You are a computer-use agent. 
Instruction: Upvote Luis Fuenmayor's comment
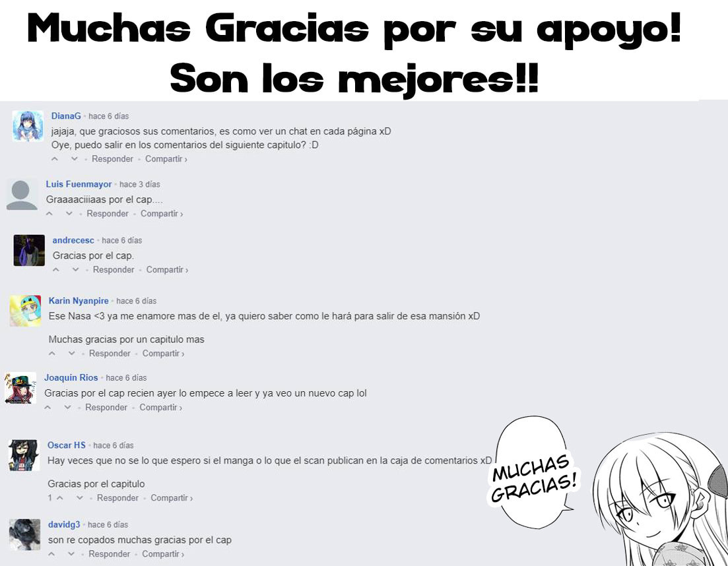(x=50, y=214)
